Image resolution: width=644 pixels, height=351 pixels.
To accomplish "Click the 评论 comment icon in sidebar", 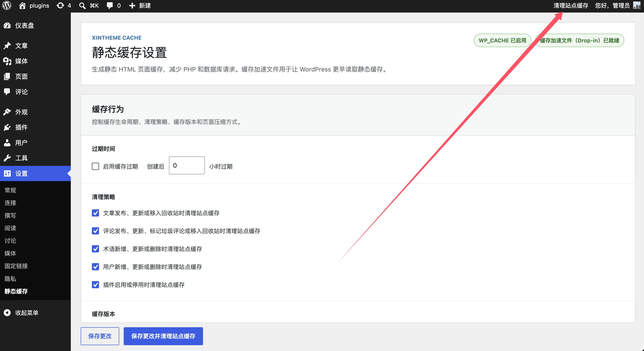I will coord(7,92).
